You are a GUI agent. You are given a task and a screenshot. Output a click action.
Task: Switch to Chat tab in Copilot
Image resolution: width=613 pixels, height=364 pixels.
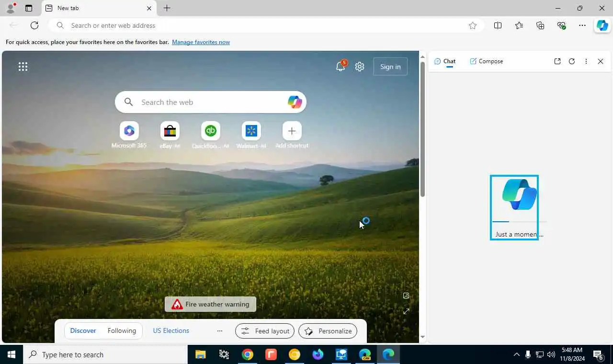pos(445,61)
